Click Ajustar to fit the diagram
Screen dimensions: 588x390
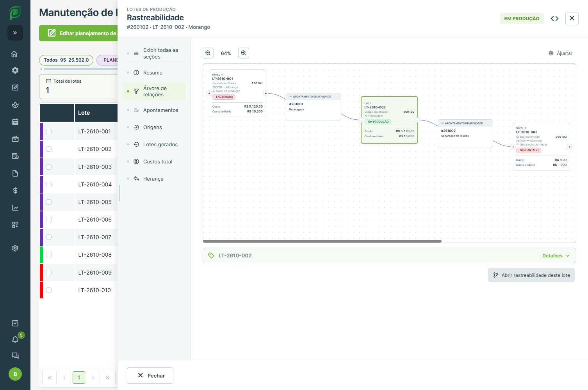click(560, 53)
